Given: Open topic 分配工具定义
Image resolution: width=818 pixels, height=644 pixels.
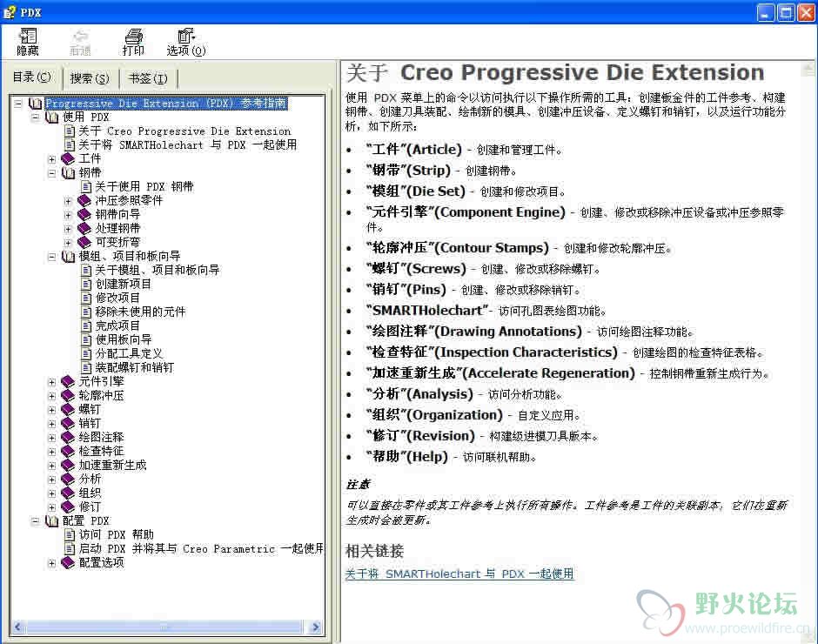Looking at the screenshot, I should tap(129, 354).
